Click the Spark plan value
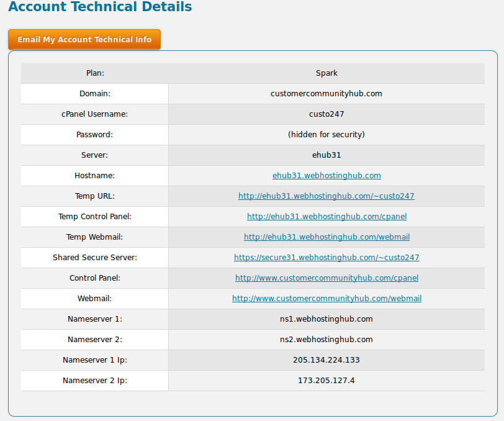 click(x=326, y=73)
